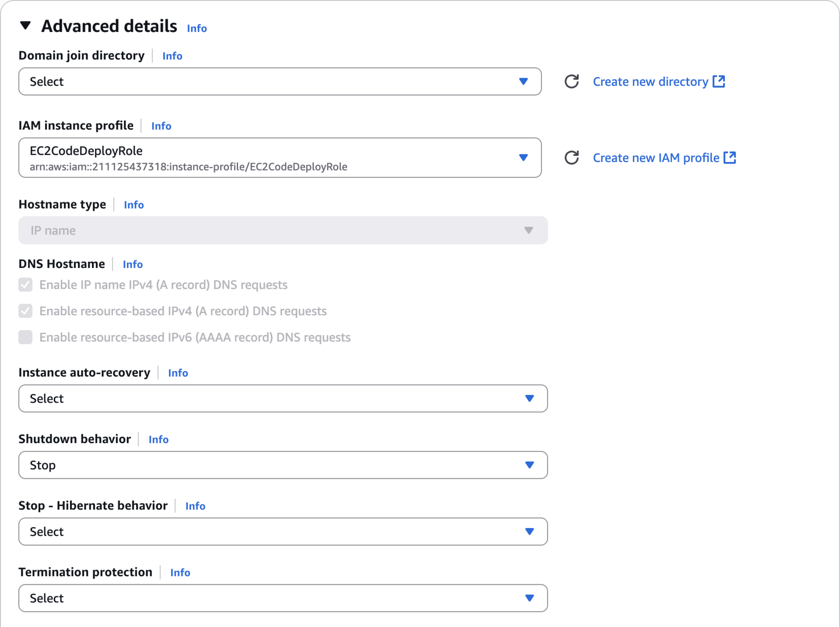The image size is (840, 627).
Task: Toggle Enable IP name IPv4 DNS requests checkbox
Action: click(x=26, y=285)
